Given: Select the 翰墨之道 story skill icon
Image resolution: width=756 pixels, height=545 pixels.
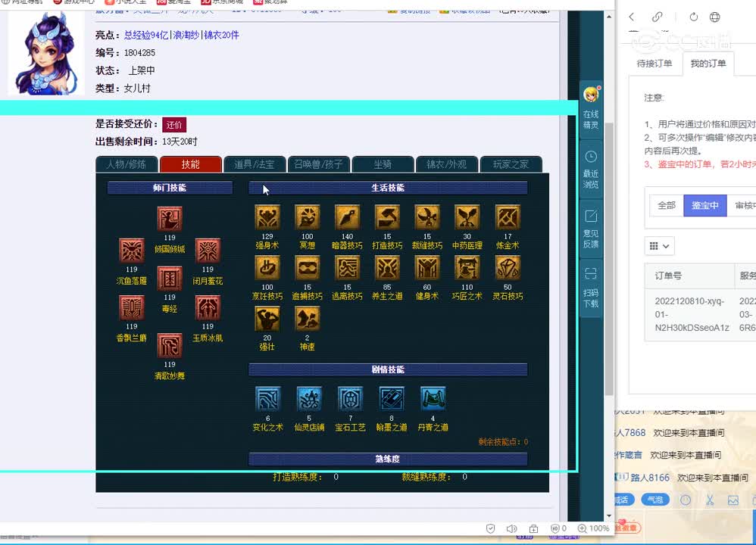Looking at the screenshot, I should (392, 398).
